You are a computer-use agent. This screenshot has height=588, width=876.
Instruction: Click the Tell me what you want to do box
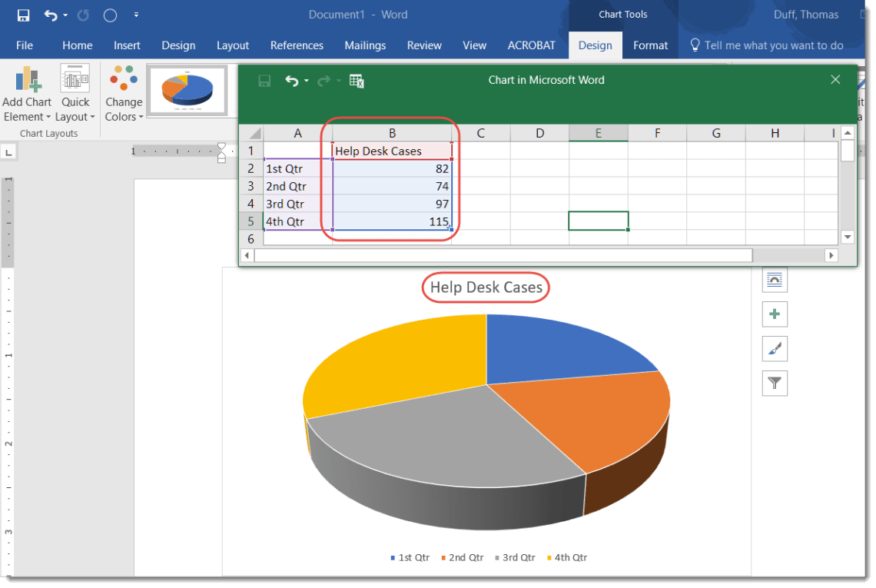pos(773,45)
